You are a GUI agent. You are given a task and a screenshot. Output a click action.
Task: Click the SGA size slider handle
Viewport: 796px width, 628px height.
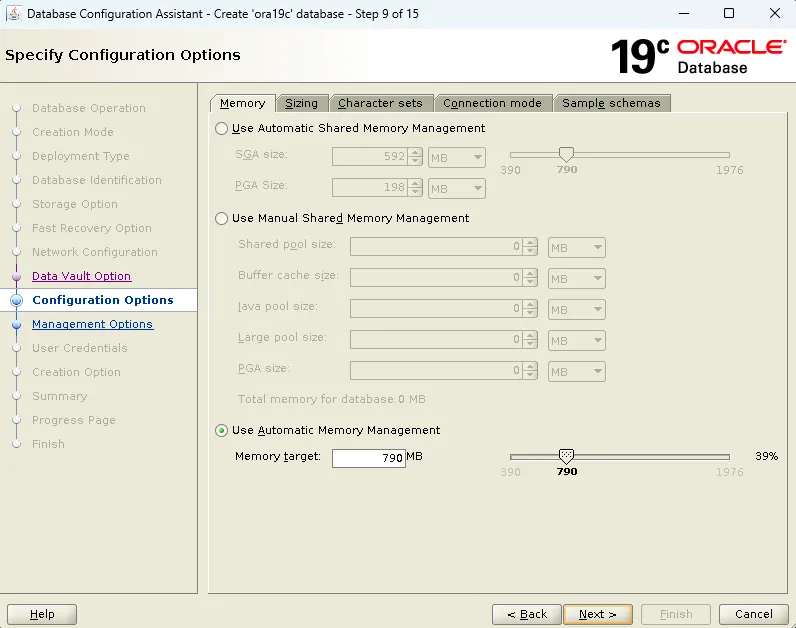point(566,154)
